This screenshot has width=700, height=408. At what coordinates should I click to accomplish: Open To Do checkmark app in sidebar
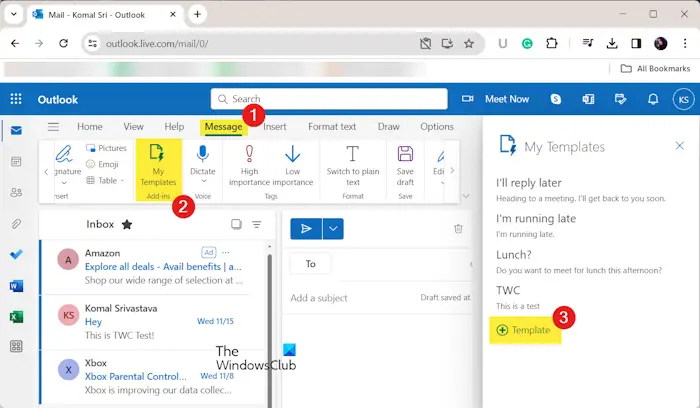click(x=16, y=254)
